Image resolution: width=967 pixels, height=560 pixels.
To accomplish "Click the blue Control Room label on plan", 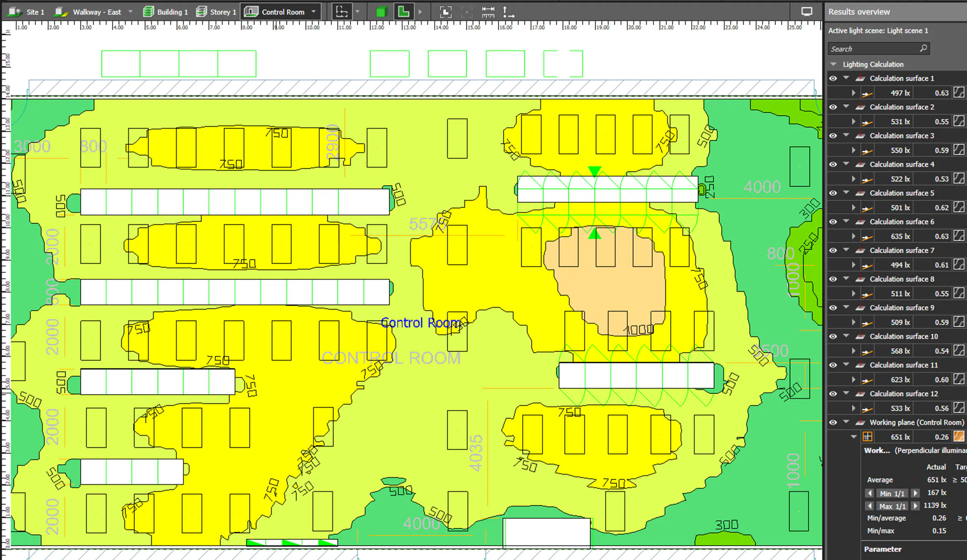I will [420, 323].
